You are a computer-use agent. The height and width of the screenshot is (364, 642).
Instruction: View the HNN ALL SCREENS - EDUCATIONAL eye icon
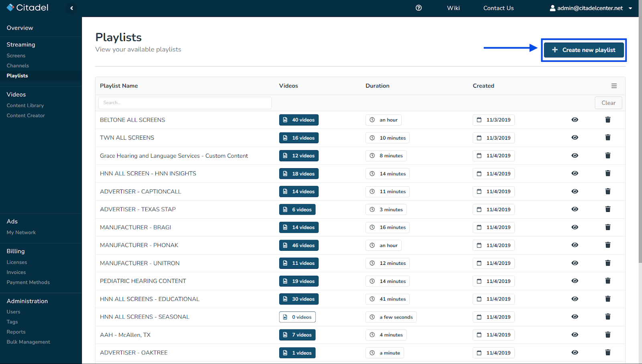coord(575,299)
